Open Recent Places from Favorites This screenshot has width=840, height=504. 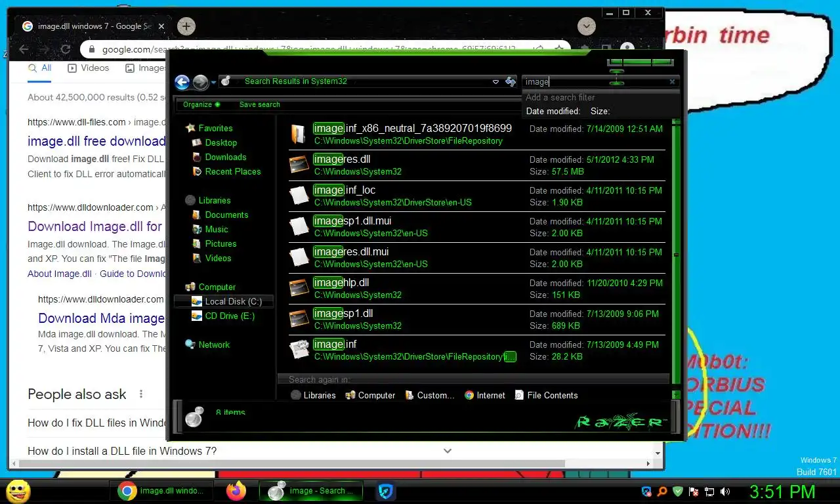tap(232, 171)
